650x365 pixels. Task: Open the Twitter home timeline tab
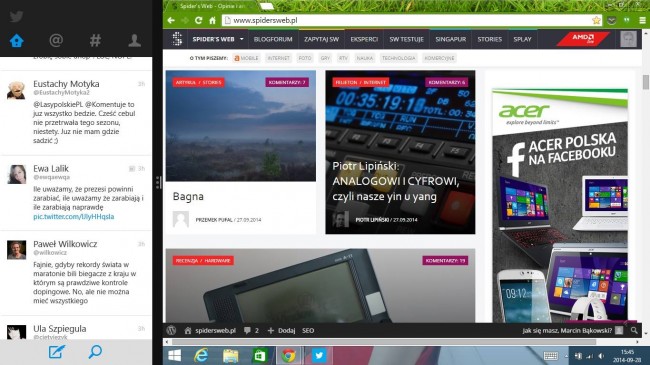tap(17, 41)
